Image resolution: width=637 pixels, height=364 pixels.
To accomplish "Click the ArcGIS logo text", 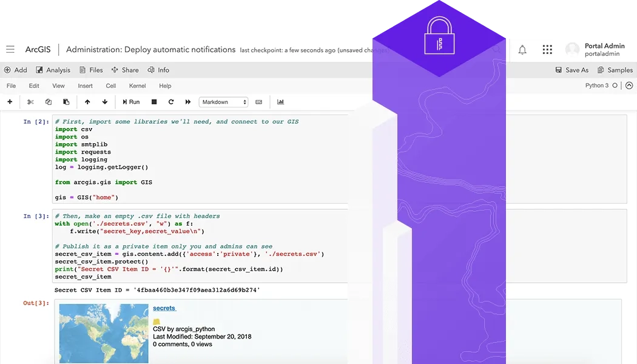I will point(38,50).
